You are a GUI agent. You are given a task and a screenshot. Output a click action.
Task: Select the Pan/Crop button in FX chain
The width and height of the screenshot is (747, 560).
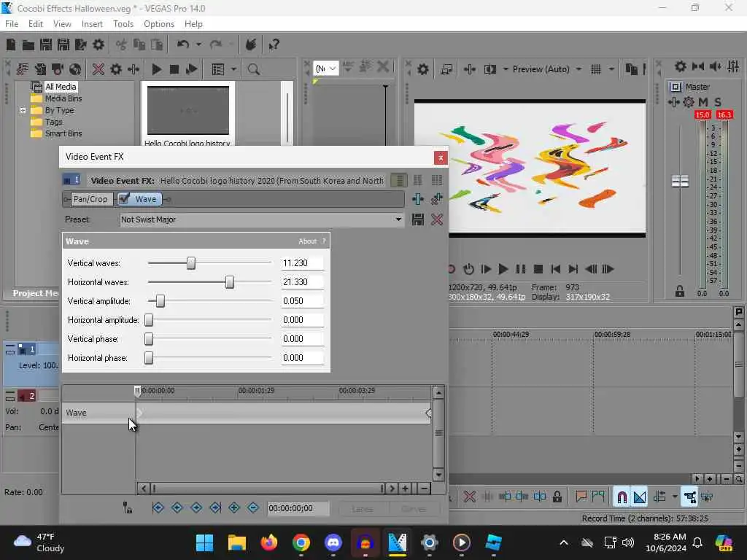click(90, 199)
